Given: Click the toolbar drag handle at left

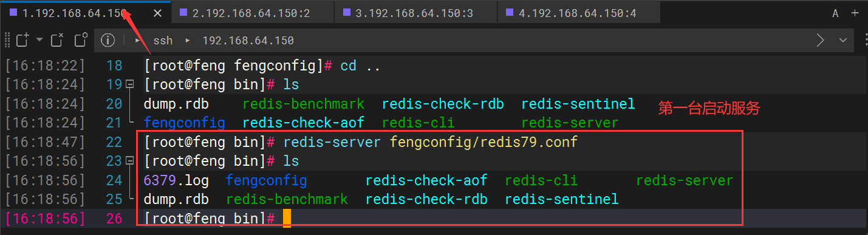Looking at the screenshot, I should tap(7, 41).
